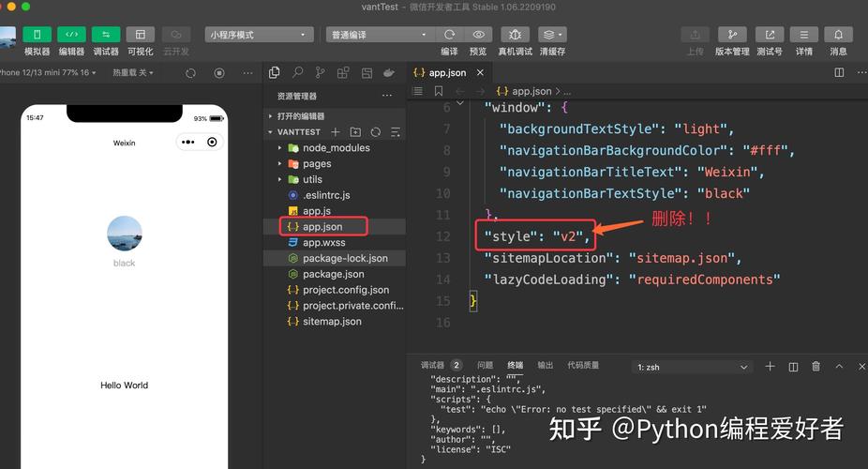The width and height of the screenshot is (868, 469).
Task: Switch to the problems tab
Action: 485,365
